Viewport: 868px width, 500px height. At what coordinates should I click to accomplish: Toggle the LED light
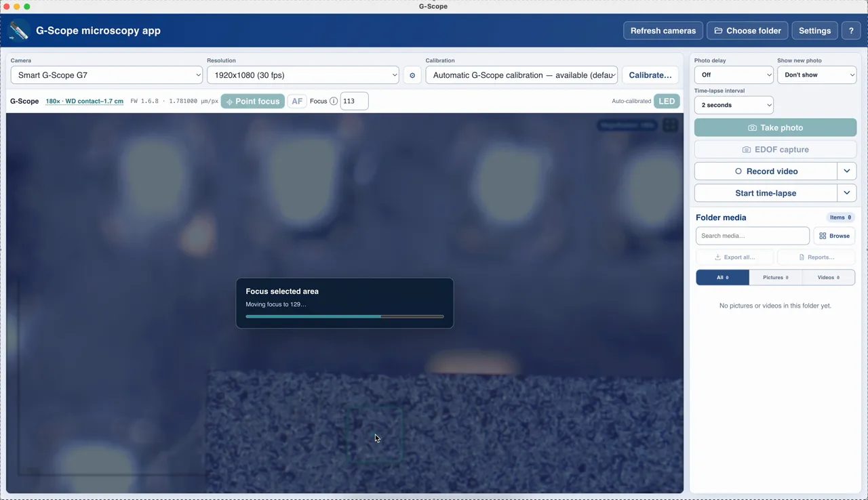tap(667, 102)
